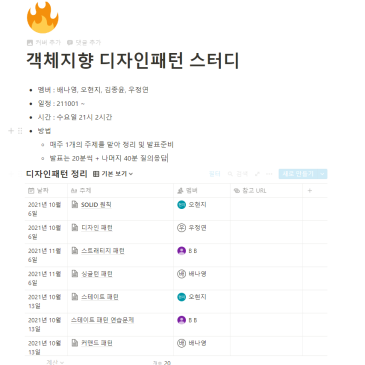The image size is (365, 365).
Task: Click the fire emoji page icon
Action: pos(43,17)
